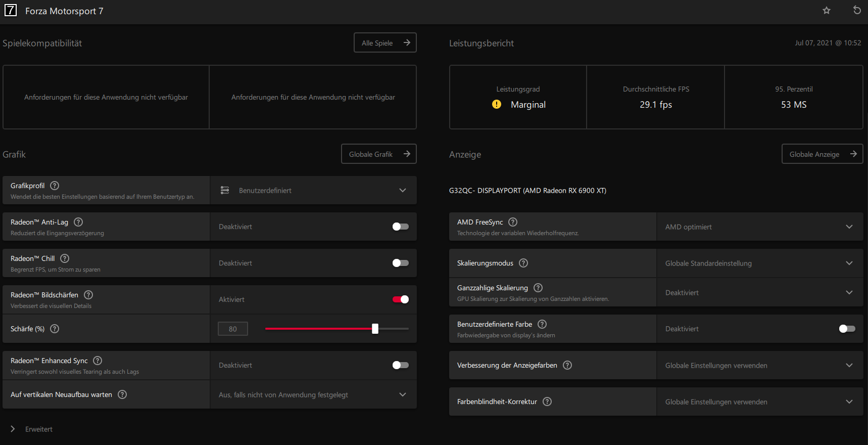Disable Radeon Bildschärfen toggle
This screenshot has height=445, width=868.
[x=400, y=299]
